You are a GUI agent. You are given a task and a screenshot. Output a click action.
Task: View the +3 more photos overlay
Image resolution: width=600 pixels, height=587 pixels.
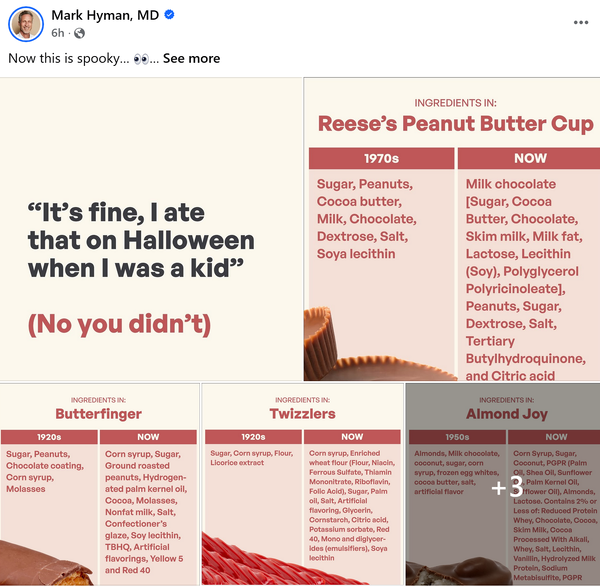(506, 487)
